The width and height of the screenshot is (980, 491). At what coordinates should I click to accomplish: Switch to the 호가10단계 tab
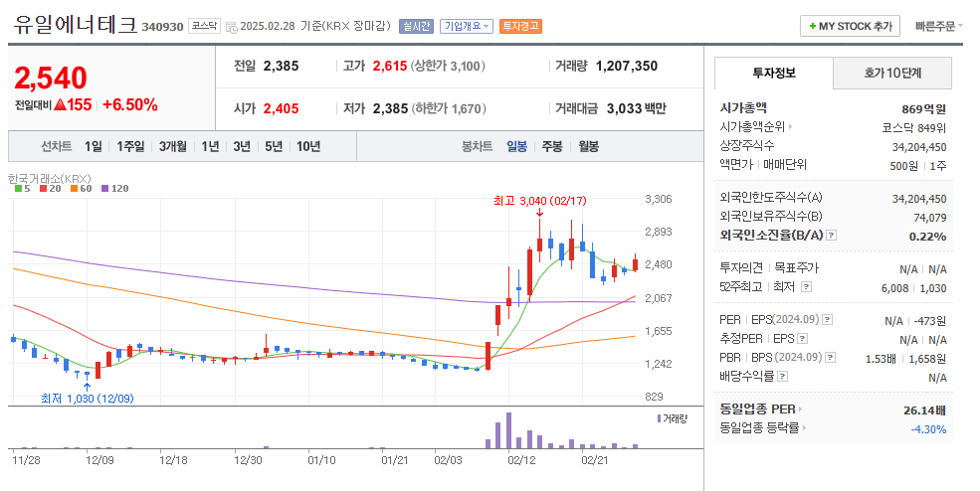pyautogui.click(x=892, y=74)
